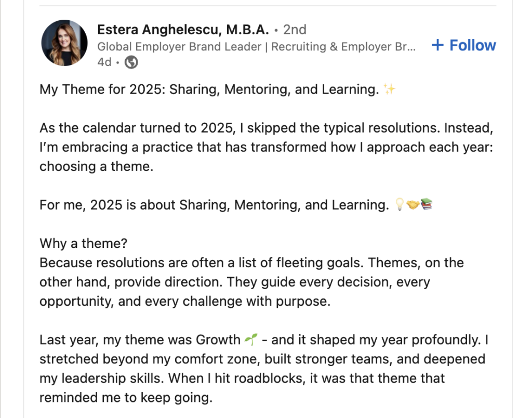Open the Global Employer Brand Leader headline
Viewport: 532px width, 418px height.
[256, 46]
